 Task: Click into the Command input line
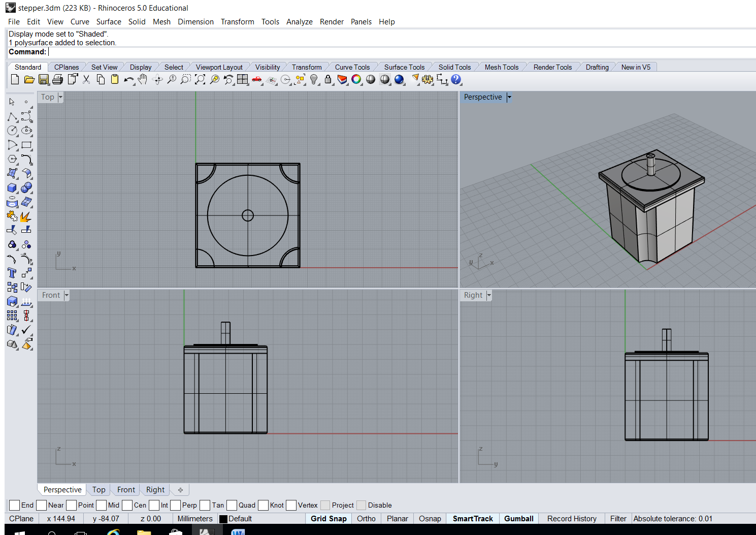tap(401, 52)
